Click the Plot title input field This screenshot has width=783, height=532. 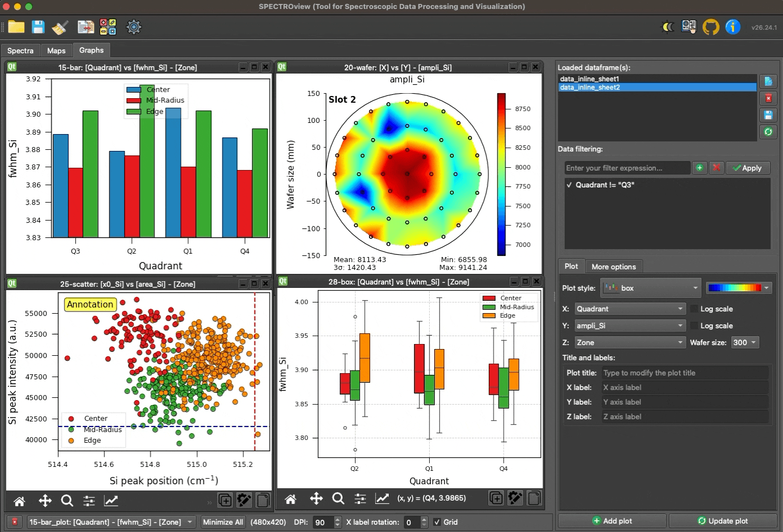(685, 373)
